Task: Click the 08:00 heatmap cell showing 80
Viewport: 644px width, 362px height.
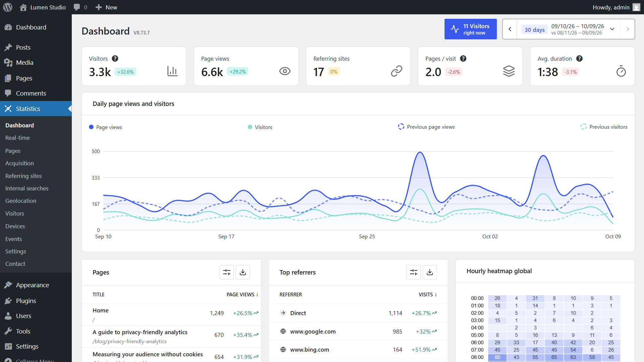Action: (x=497, y=357)
